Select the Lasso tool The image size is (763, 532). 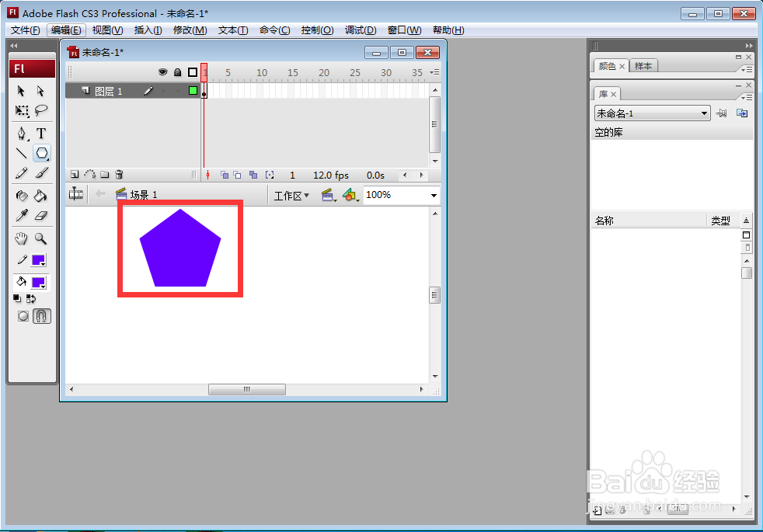(x=41, y=110)
